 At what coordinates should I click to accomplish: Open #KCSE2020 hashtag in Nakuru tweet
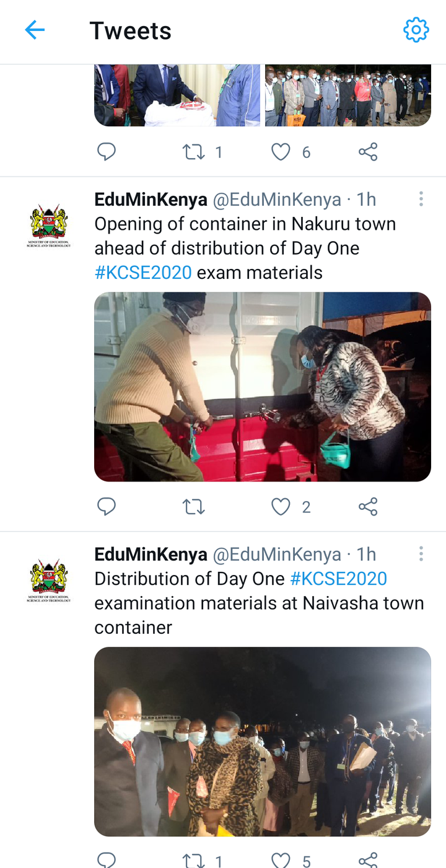click(x=143, y=273)
